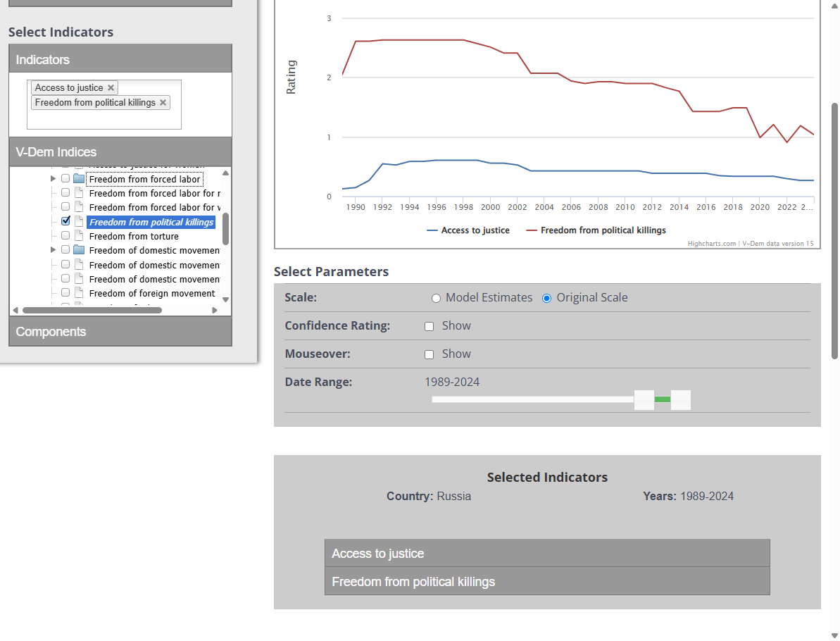Screen dimensions: 840x641
Task: Click the Freedom from forced labor folder icon
Action: pyautogui.click(x=79, y=178)
